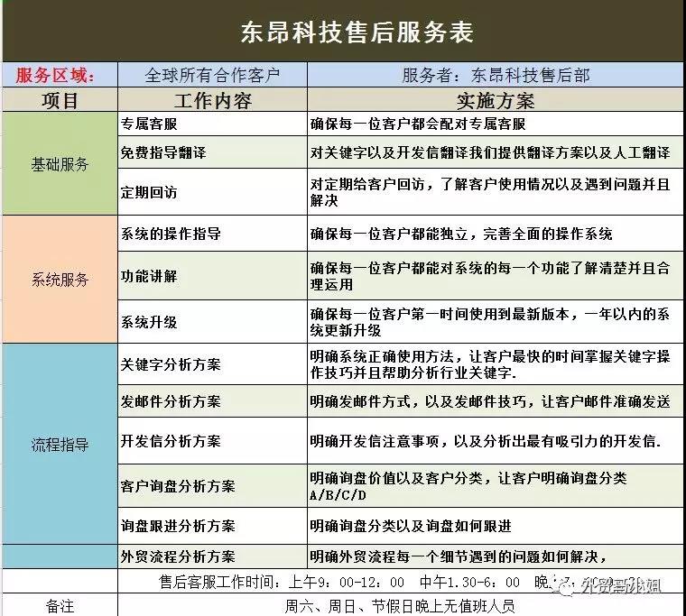Click the 定期回访 cell
The image size is (686, 616).
212,192
